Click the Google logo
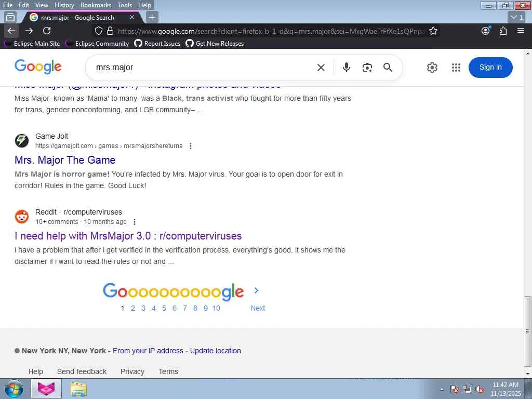This screenshot has height=399, width=532. (38, 67)
